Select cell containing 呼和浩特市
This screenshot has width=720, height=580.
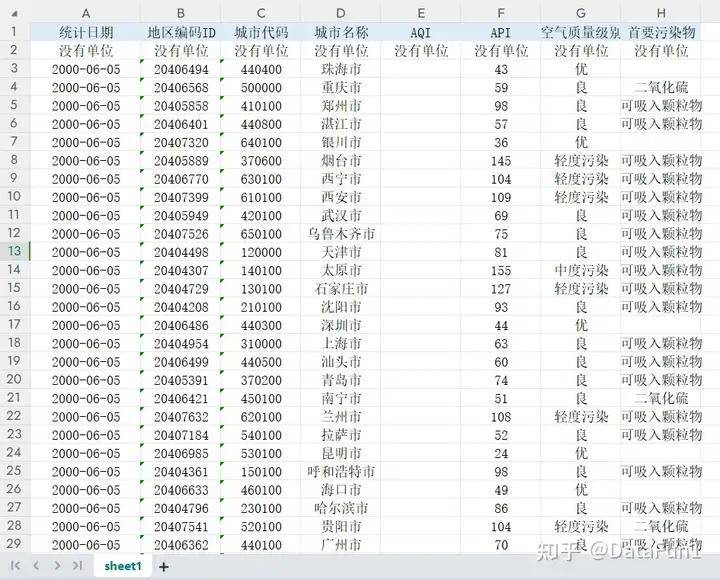tap(341, 472)
